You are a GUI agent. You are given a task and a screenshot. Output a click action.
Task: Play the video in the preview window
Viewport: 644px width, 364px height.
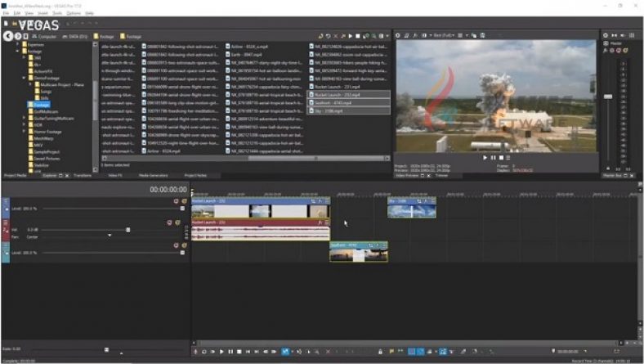pyautogui.click(x=485, y=157)
